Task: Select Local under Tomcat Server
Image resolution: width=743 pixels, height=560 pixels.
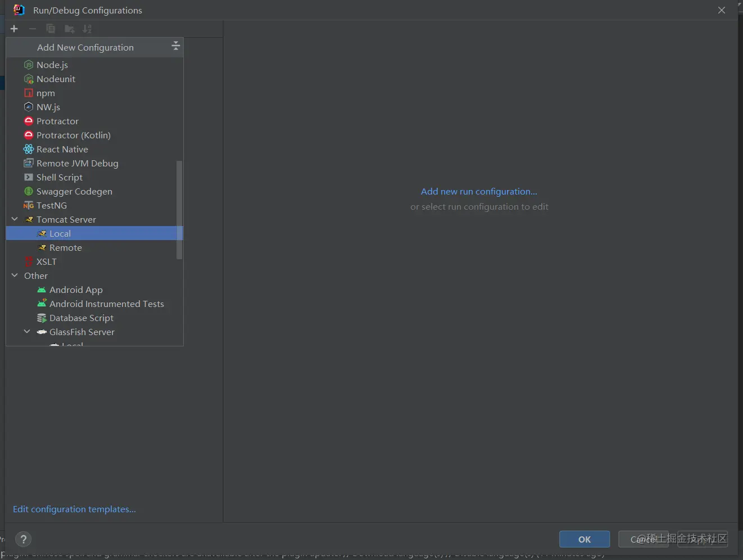Action: [x=94, y=233]
